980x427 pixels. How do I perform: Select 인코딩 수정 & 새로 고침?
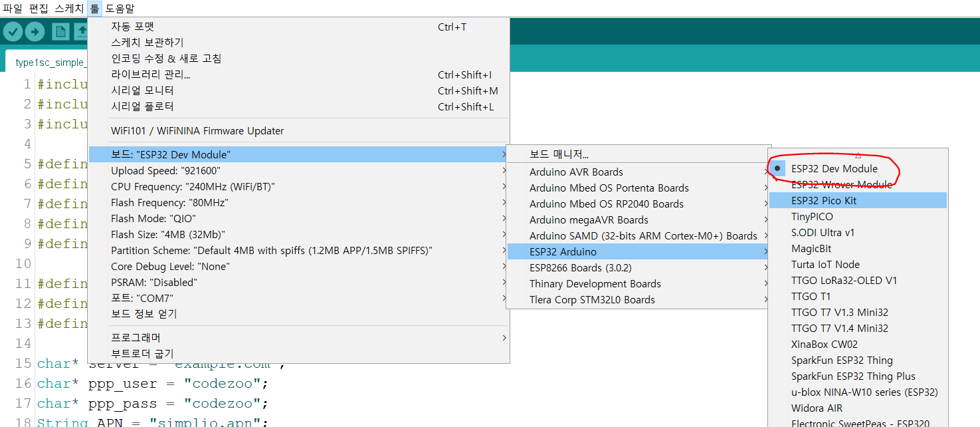point(298,59)
